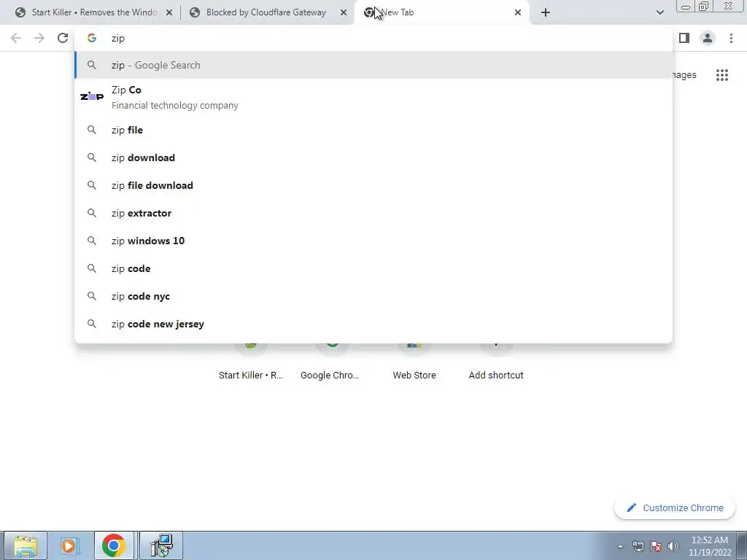747x560 pixels.
Task: Click the Chrome taskbar icon
Action: click(113, 545)
